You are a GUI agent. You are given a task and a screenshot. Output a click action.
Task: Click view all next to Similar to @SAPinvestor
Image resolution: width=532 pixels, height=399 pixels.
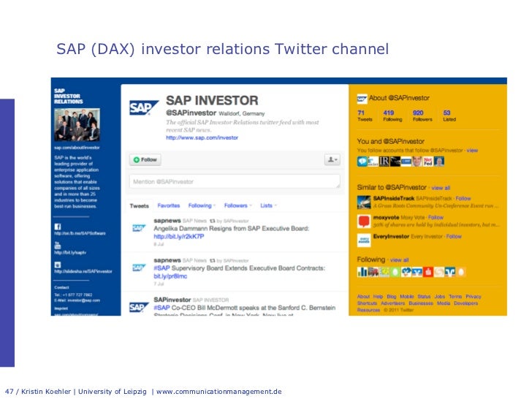point(441,188)
